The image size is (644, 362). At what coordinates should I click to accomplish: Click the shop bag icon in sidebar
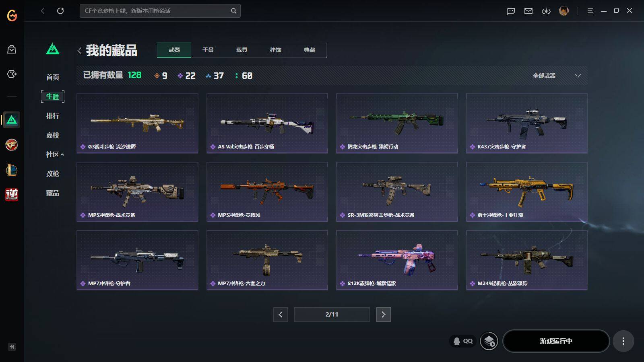click(12, 49)
